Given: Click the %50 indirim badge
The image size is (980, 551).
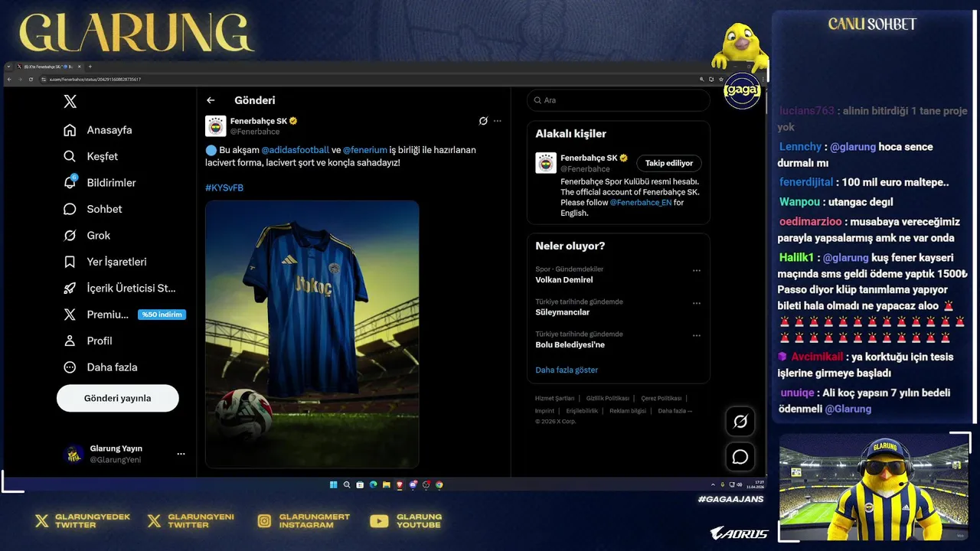Looking at the screenshot, I should pos(162,315).
